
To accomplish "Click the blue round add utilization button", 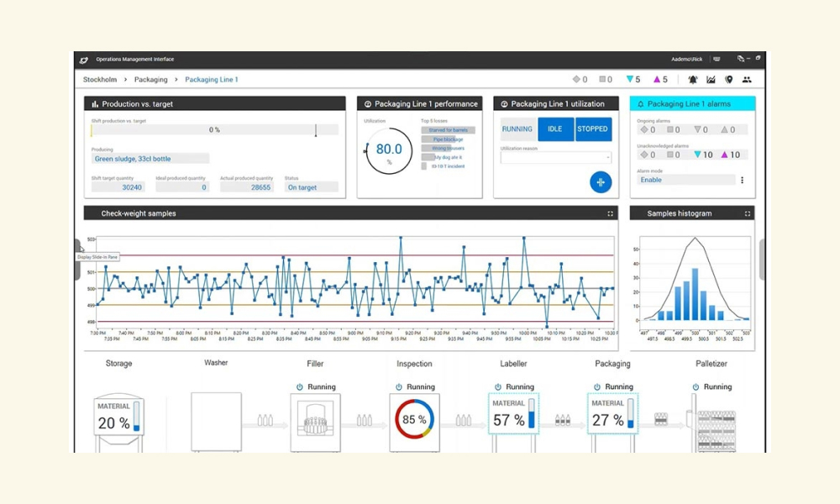I will (601, 182).
